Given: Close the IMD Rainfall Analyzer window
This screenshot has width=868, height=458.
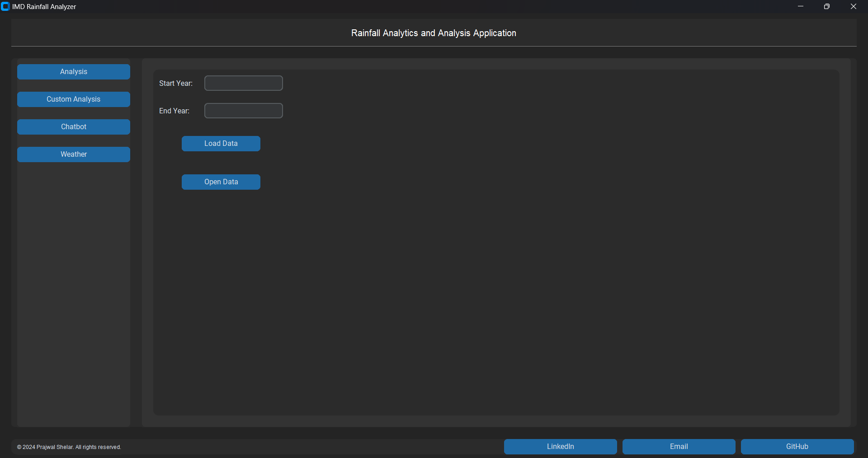Looking at the screenshot, I should (854, 6).
